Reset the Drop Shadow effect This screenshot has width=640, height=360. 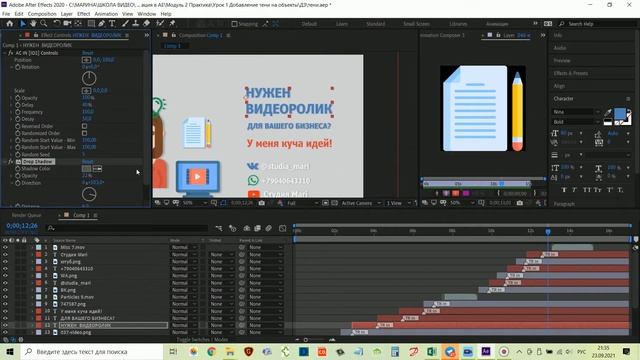87,162
